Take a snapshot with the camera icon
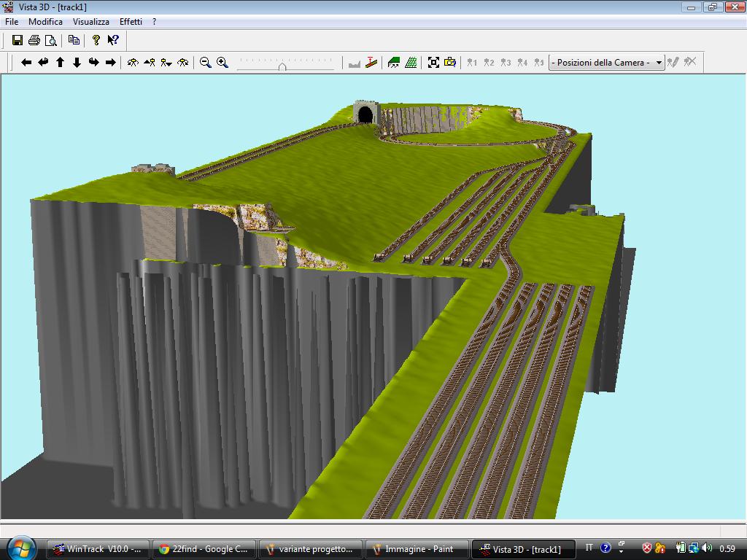The image size is (747, 560). pyautogui.click(x=449, y=63)
